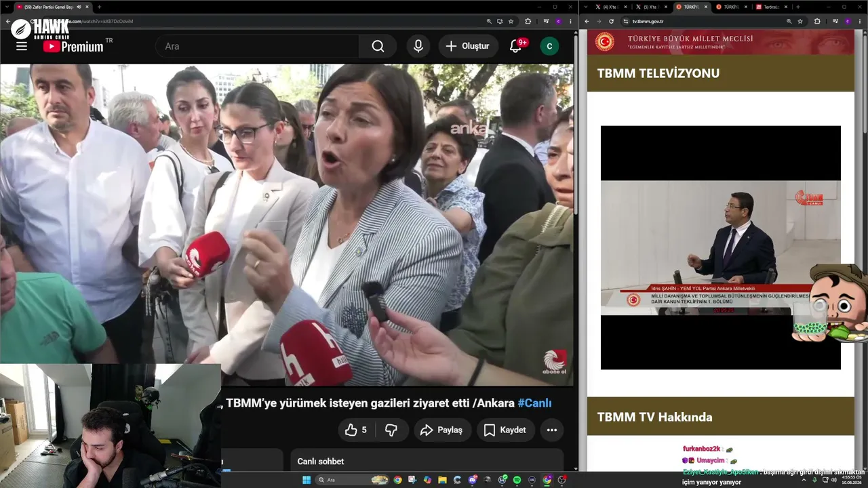
Task: Open Extensions puzzle icon in TBMM window
Action: pyautogui.click(x=817, y=21)
